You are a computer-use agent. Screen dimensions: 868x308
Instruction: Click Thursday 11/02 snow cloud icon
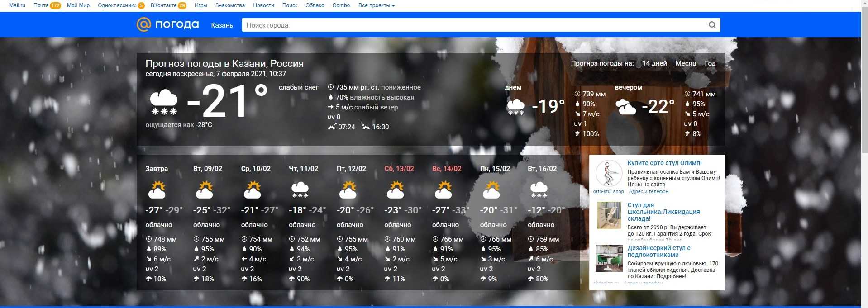300,190
